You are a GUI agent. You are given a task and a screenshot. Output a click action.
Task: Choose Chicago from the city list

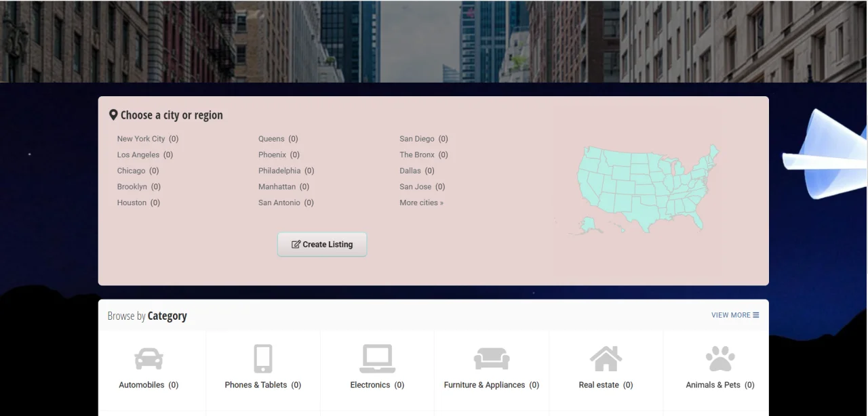(132, 171)
